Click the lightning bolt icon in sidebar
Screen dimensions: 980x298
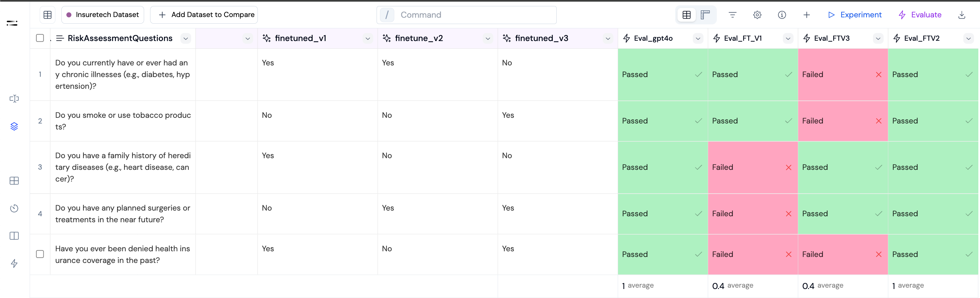click(14, 263)
